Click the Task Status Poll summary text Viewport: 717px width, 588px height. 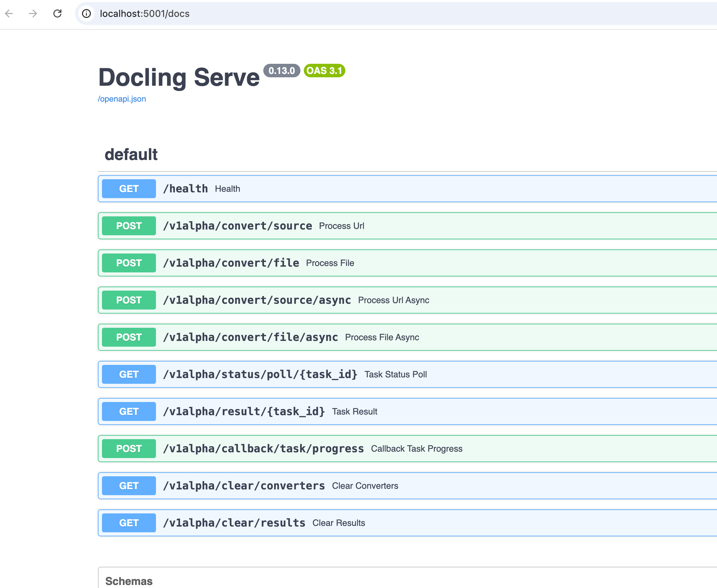click(x=396, y=374)
